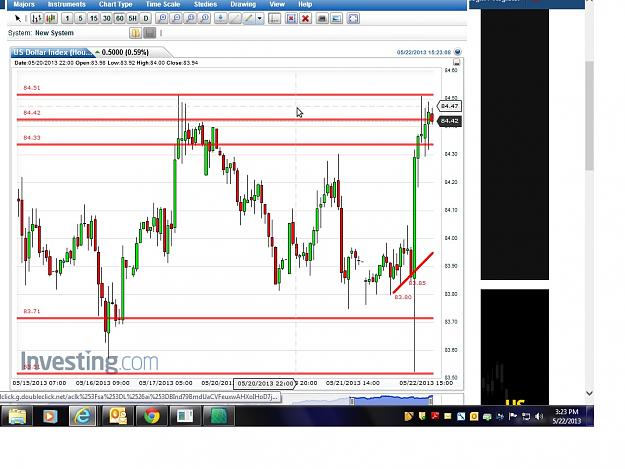Screen dimensions: 625x469
Task: Open the View menu
Action: (x=277, y=4)
